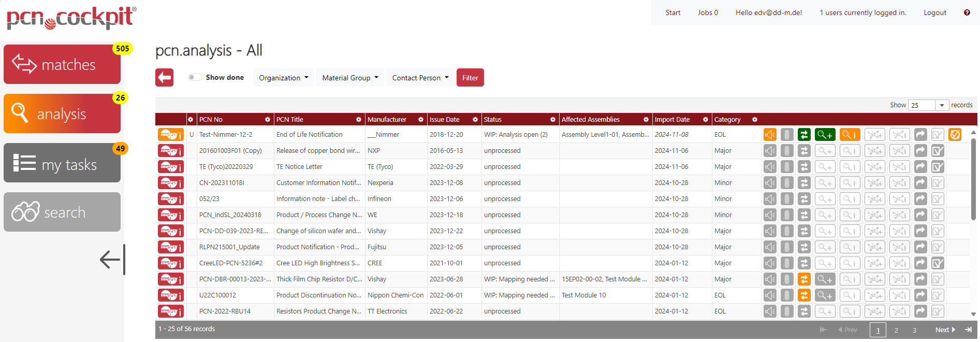Click the red Filter button

[470, 78]
